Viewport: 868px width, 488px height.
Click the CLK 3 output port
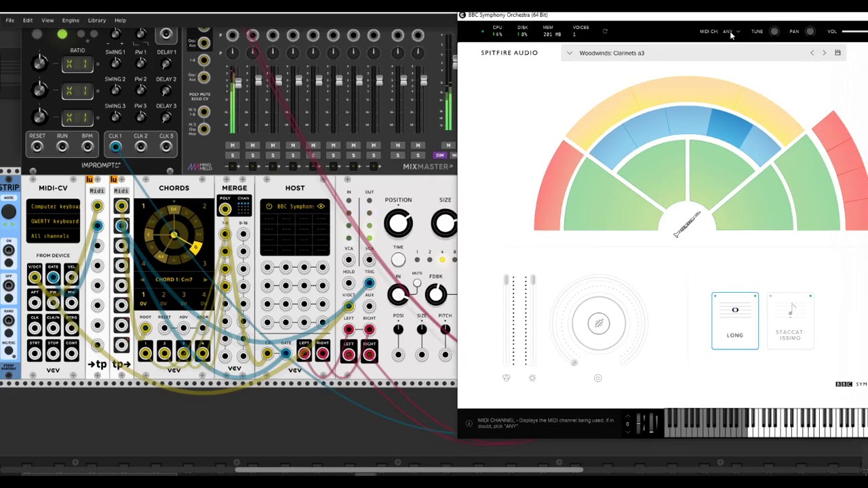pos(166,147)
